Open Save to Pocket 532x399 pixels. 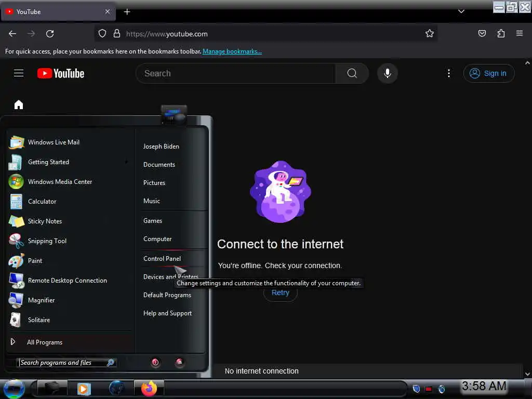click(482, 34)
